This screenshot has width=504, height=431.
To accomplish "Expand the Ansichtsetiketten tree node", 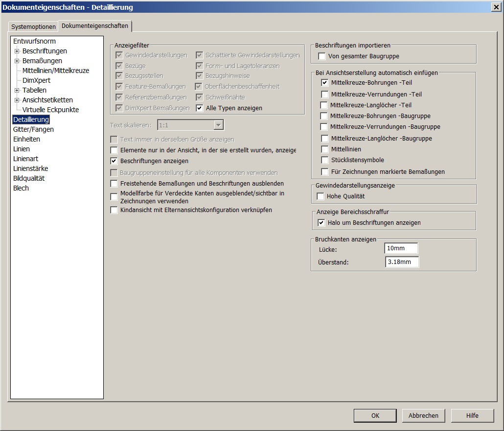I will coord(17,100).
